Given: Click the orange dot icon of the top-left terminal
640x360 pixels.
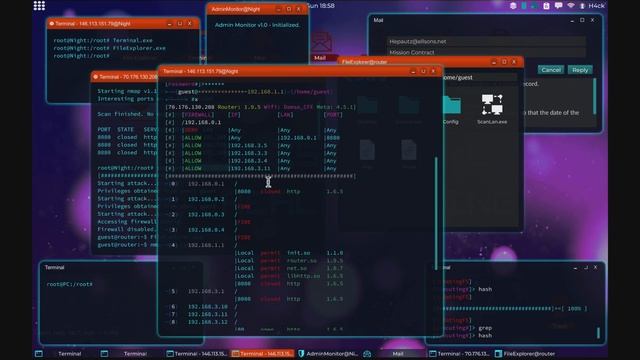Looking at the screenshot, I should [51, 24].
